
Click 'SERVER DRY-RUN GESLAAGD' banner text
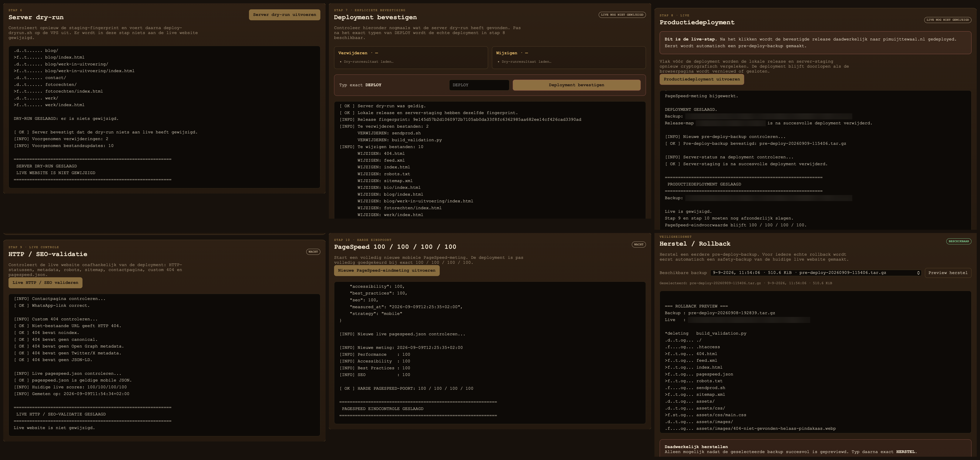click(46, 166)
